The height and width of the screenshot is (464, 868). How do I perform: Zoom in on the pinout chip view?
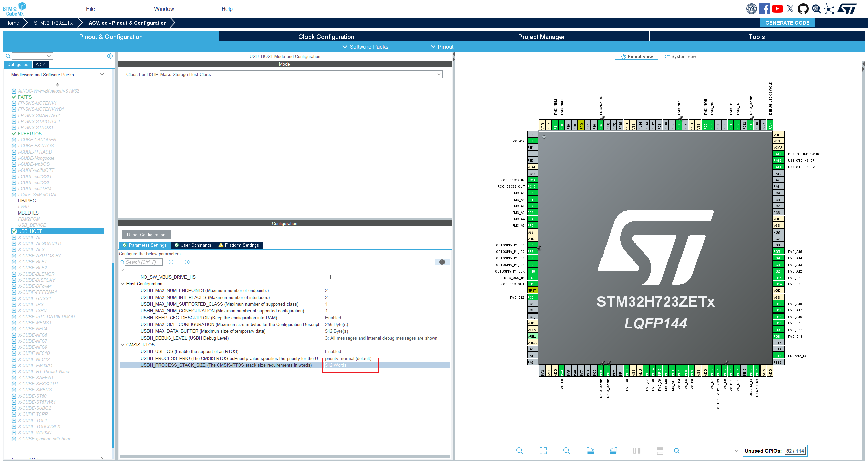[x=519, y=451]
